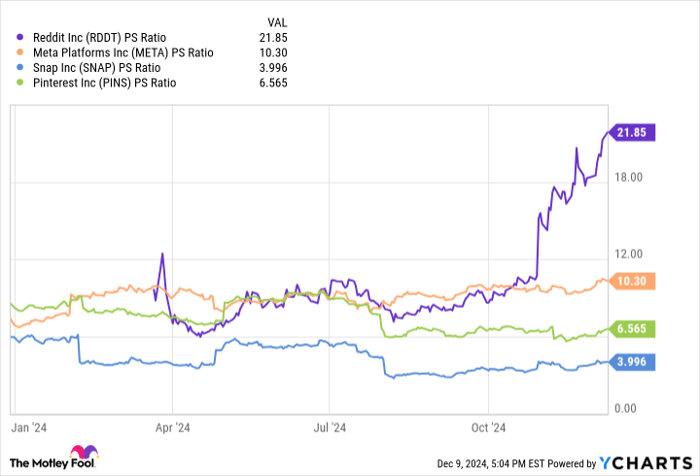Click the Dec 9, 2024 timestamp text
Screen dimensions: 700x476
pos(491,463)
